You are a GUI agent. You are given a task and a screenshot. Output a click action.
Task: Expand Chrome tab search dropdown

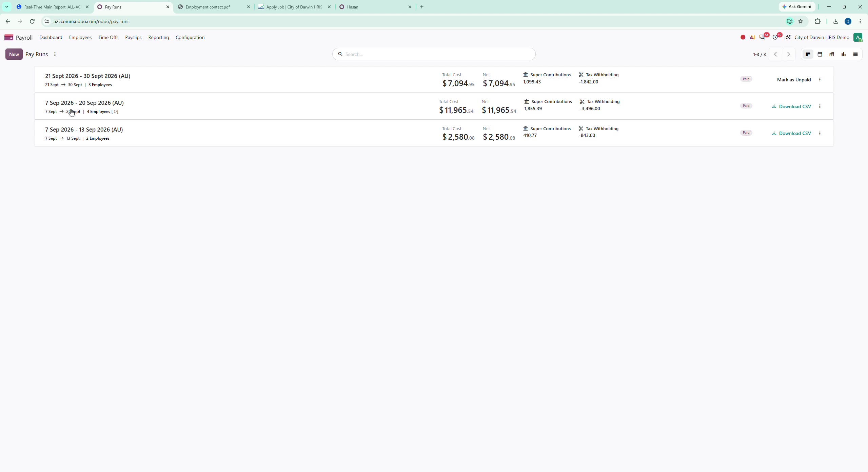(6, 7)
